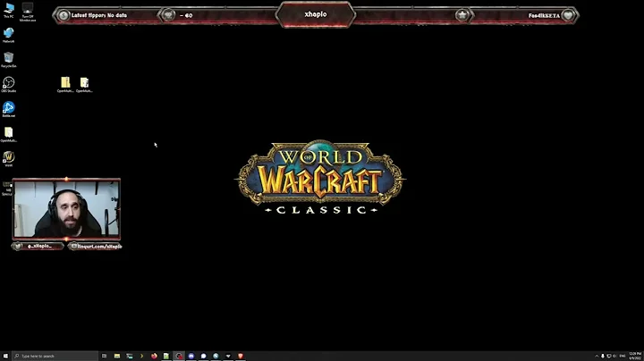Open the green notepad taskbar app
Image resolution: width=644 pixels, height=361 pixels.
click(x=166, y=356)
